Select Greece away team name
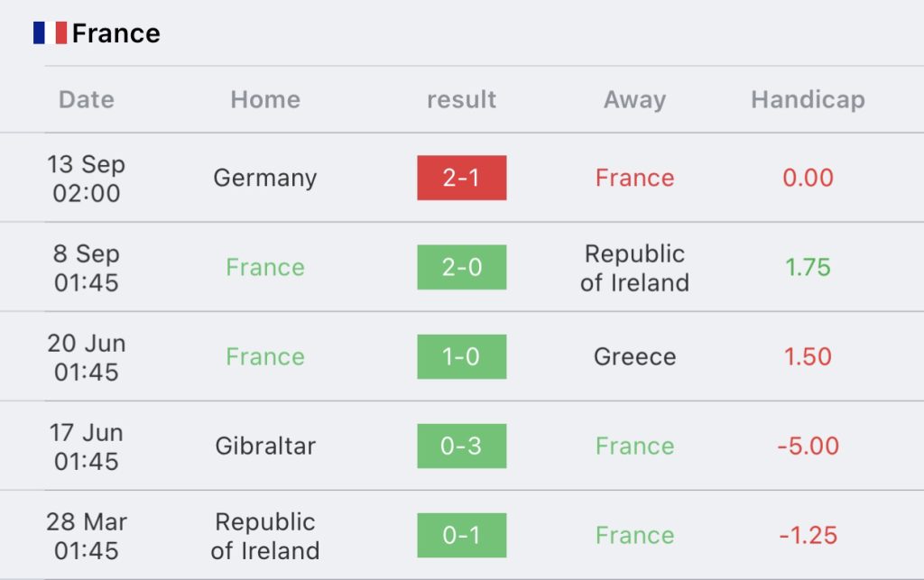Viewport: 924px width, 580px height. point(634,357)
